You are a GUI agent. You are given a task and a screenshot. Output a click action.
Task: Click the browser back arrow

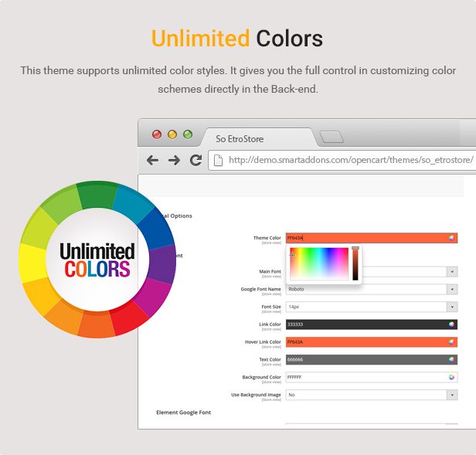pos(153,160)
